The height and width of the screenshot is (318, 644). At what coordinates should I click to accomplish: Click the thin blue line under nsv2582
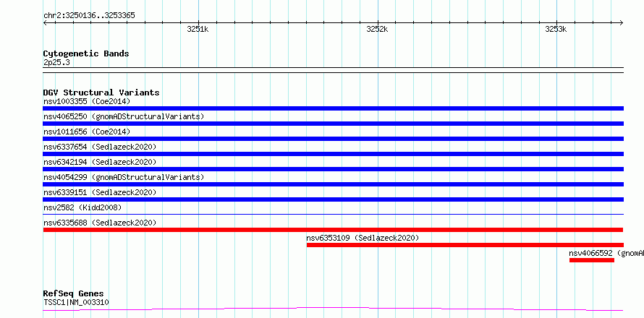click(x=333, y=214)
